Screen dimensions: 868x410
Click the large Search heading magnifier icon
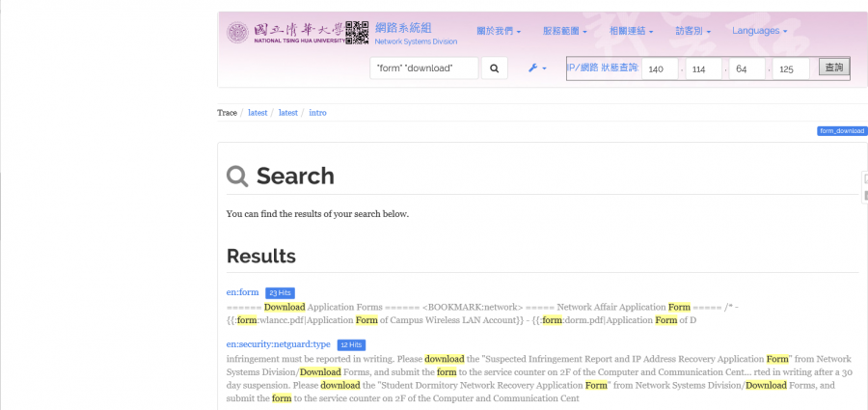click(237, 176)
